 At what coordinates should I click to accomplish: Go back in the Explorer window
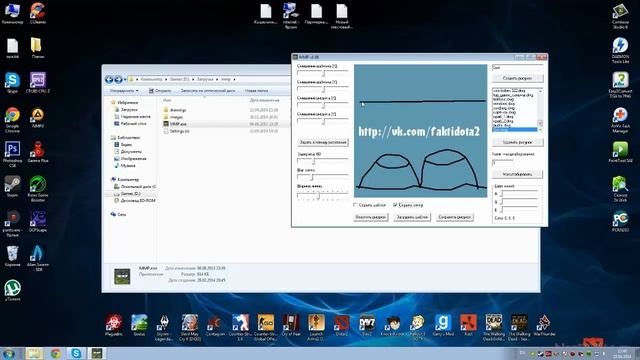pos(109,79)
